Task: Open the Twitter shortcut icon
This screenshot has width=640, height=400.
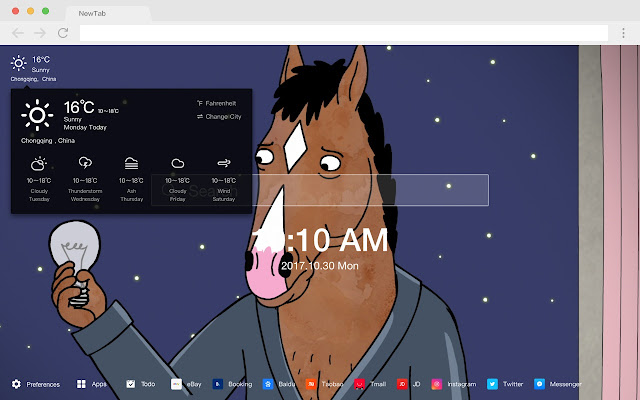Action: pos(492,384)
